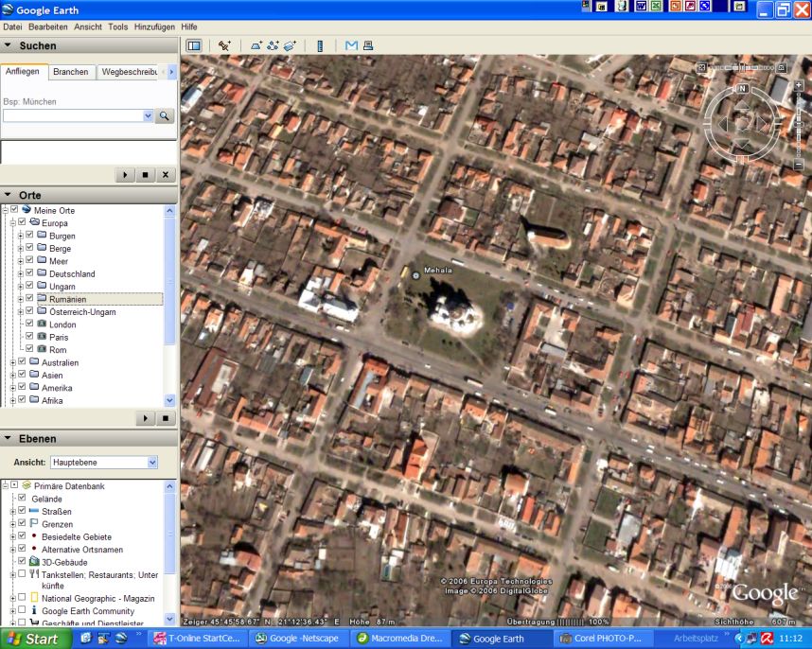
Task: Click the search magnifier button
Action: click(x=164, y=116)
